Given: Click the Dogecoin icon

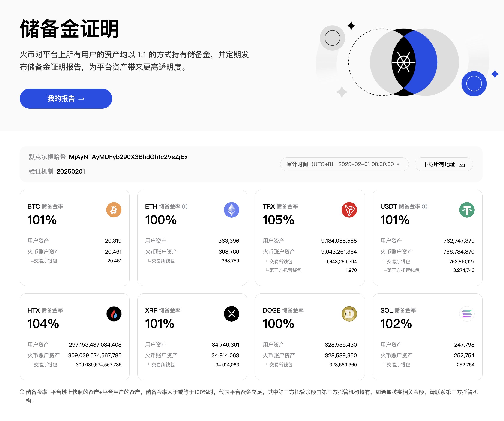Looking at the screenshot, I should pyautogui.click(x=349, y=314).
